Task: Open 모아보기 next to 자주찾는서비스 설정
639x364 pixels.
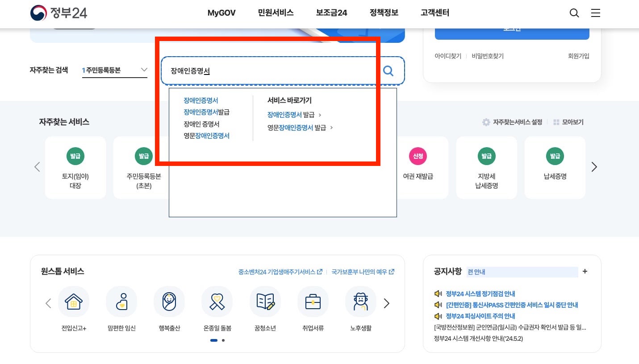Action: pyautogui.click(x=568, y=122)
